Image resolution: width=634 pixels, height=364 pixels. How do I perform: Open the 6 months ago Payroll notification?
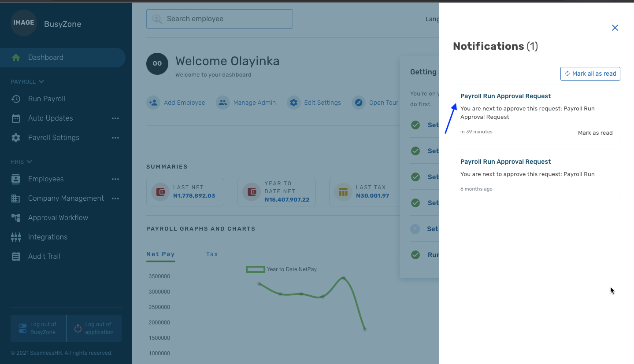coord(505,162)
